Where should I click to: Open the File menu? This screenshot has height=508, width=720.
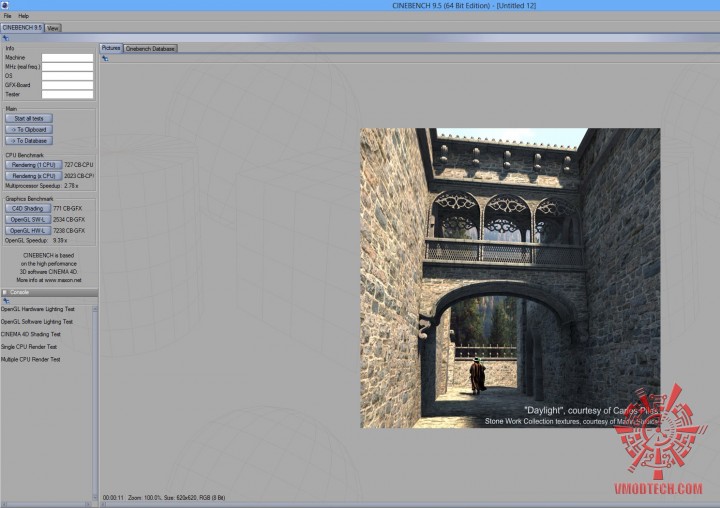pyautogui.click(x=7, y=16)
